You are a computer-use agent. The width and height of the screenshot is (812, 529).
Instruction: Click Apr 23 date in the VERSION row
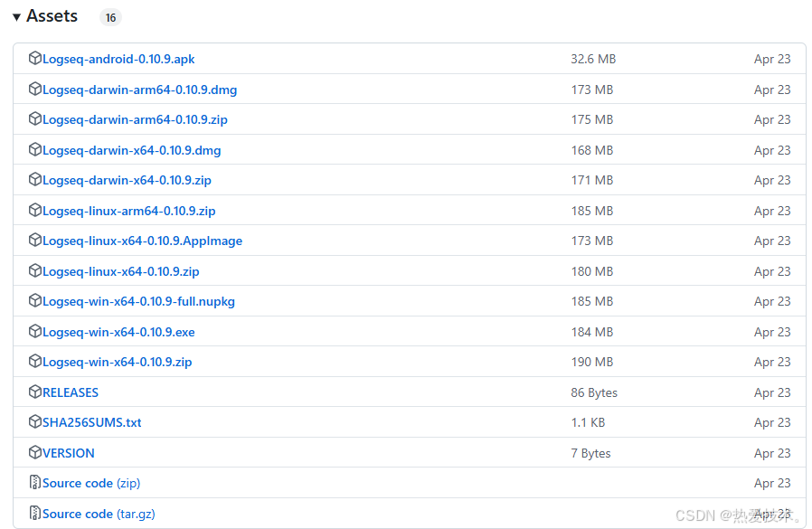click(772, 453)
